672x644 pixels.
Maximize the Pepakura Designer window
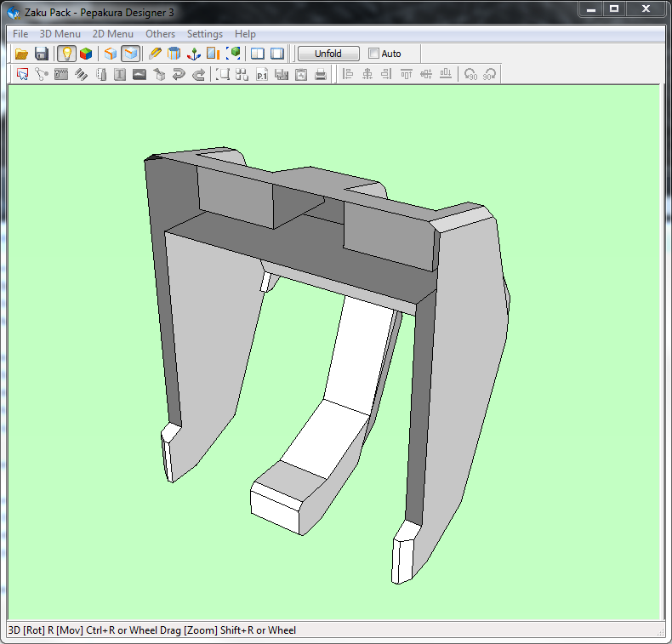point(614,9)
